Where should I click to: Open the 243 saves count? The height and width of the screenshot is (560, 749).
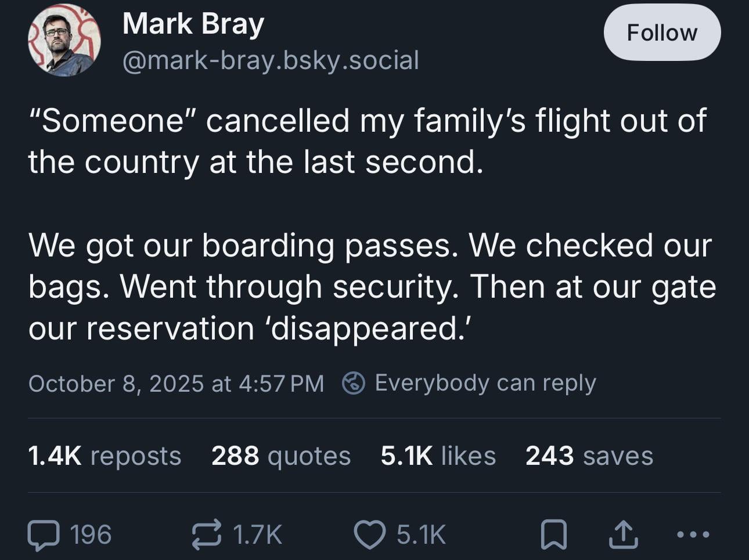tap(589, 456)
